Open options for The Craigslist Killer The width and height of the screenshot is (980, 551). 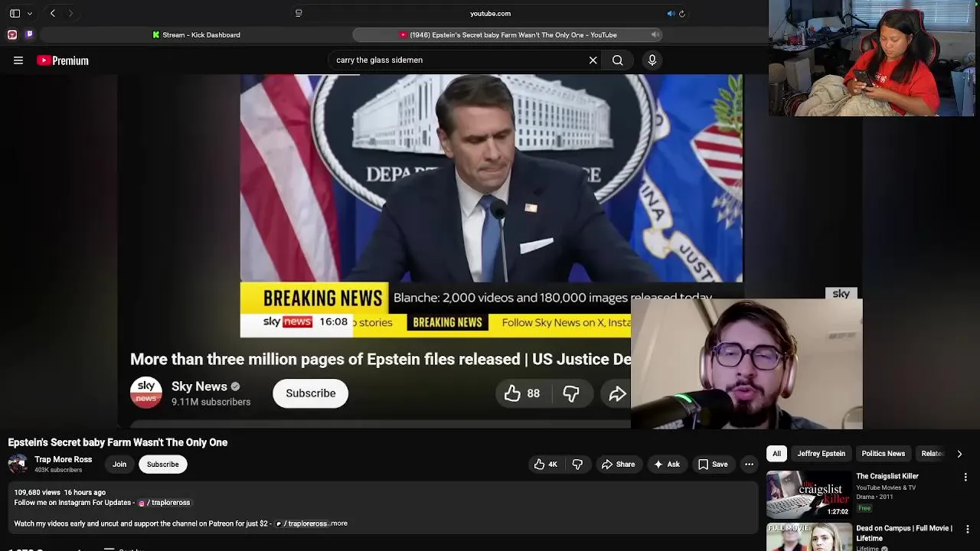point(965,477)
